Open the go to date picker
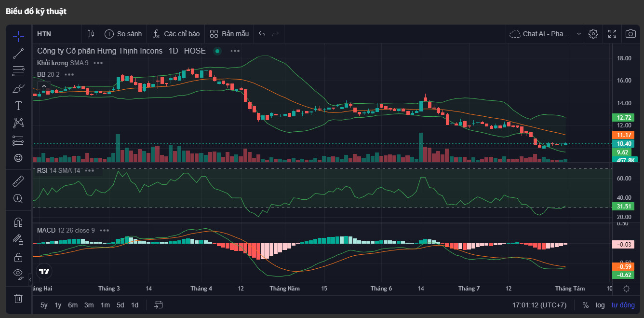 point(159,305)
